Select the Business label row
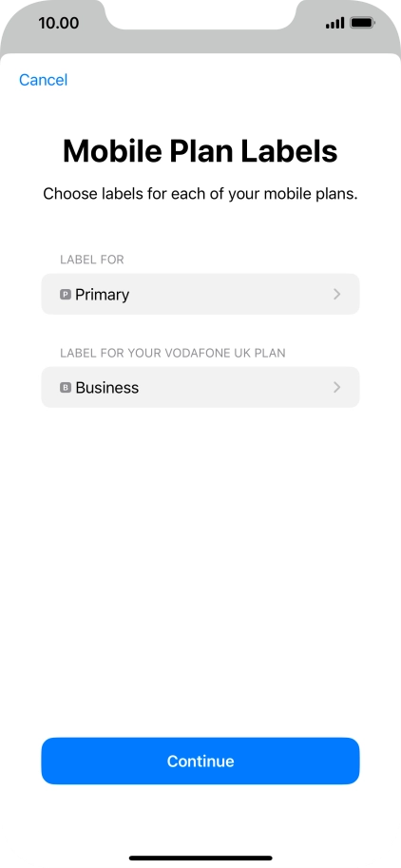 pyautogui.click(x=200, y=387)
